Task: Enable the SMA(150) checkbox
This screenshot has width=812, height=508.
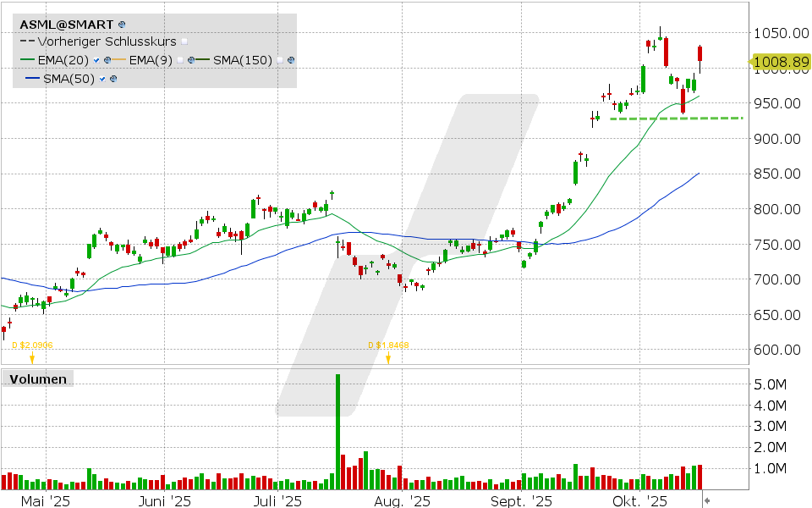Action: (280, 60)
